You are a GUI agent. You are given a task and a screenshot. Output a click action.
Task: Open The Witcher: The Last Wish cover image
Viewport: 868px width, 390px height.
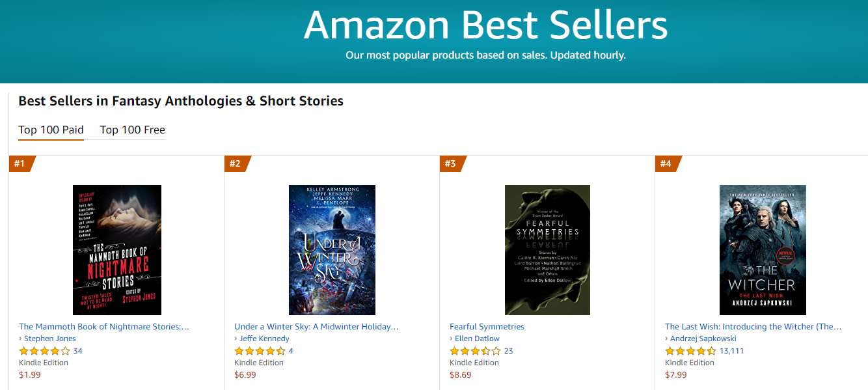(763, 250)
